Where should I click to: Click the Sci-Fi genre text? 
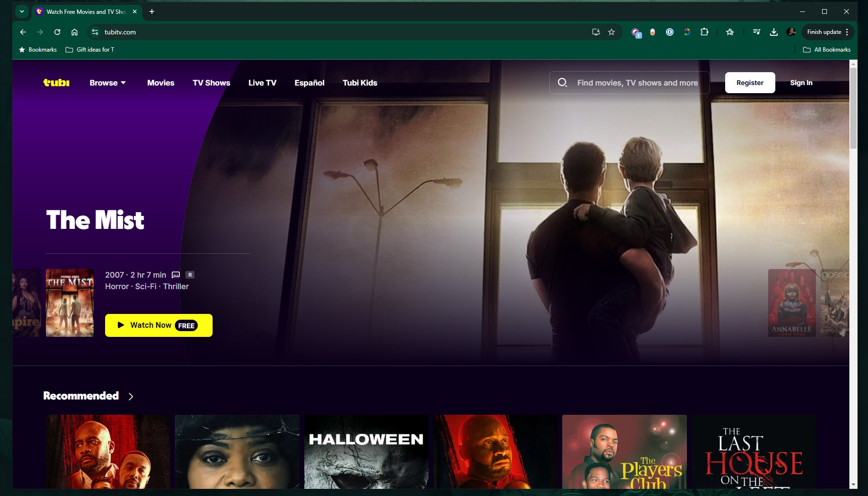tap(146, 287)
